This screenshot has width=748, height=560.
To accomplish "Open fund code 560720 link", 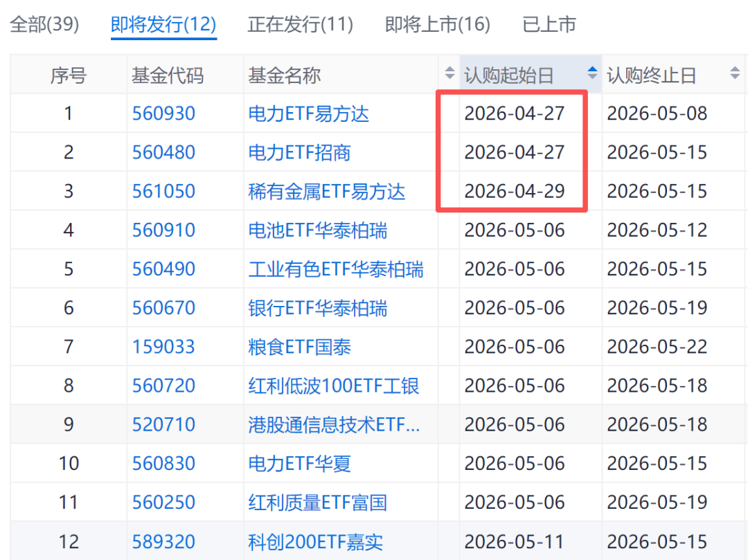I will click(163, 386).
